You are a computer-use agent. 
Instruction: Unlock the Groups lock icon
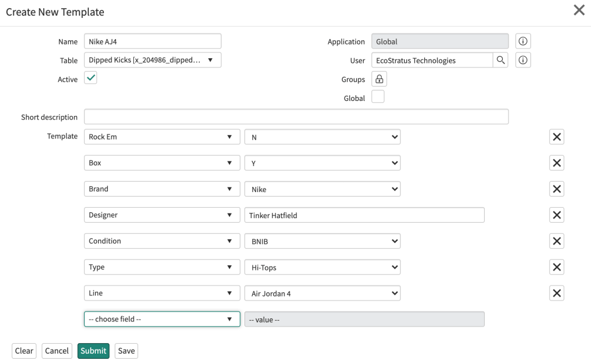[379, 79]
